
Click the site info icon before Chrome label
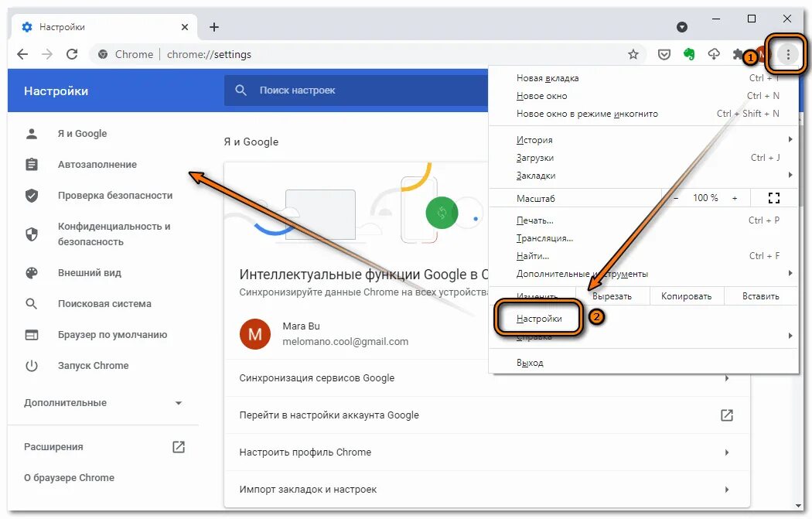click(103, 54)
